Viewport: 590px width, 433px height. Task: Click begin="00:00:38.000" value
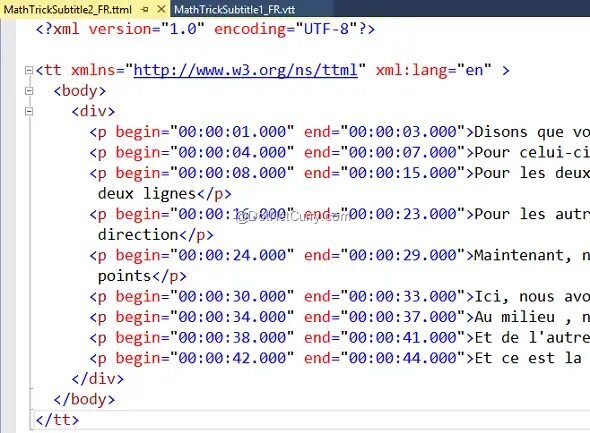pyautogui.click(x=232, y=338)
